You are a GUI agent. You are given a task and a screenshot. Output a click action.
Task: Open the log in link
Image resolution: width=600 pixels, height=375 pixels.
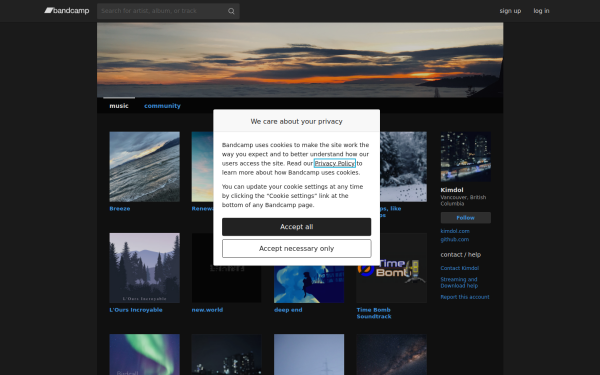[x=541, y=11]
